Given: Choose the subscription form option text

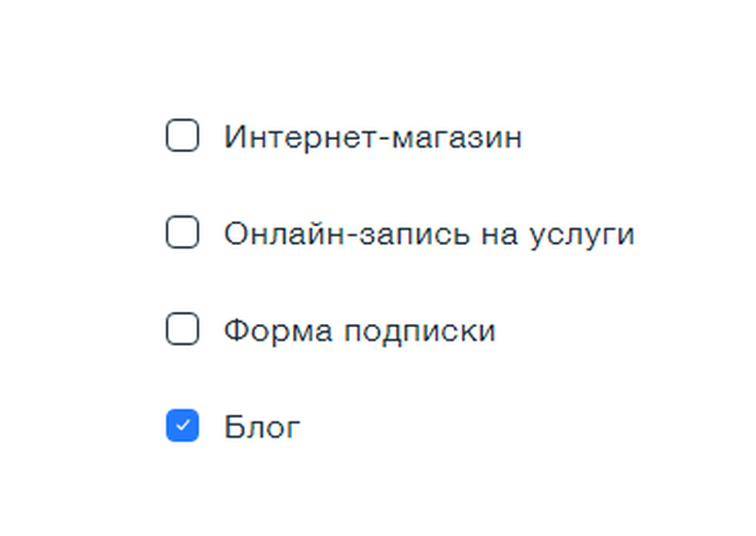Looking at the screenshot, I should click(x=359, y=331).
